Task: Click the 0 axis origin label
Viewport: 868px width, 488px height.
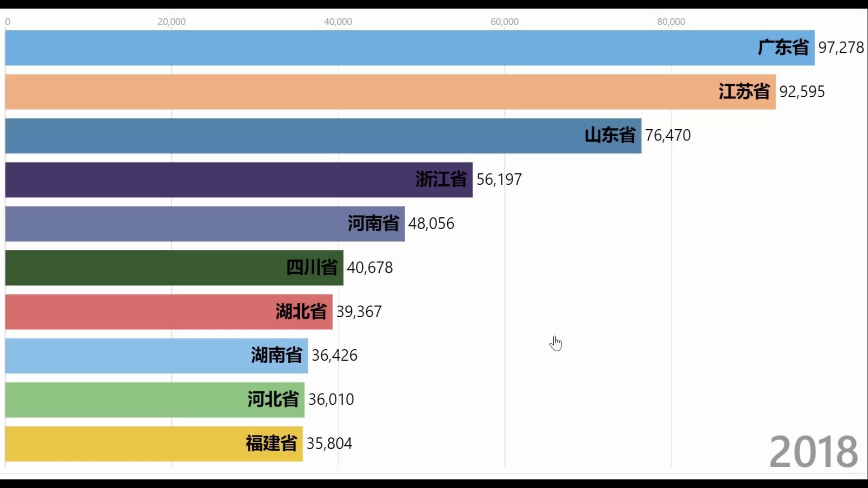Action: (8, 22)
